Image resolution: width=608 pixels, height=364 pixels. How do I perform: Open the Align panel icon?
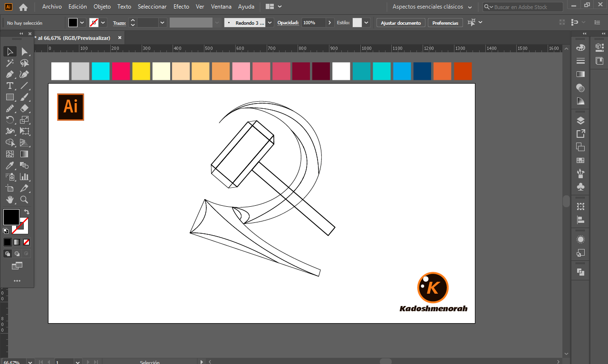(580, 220)
